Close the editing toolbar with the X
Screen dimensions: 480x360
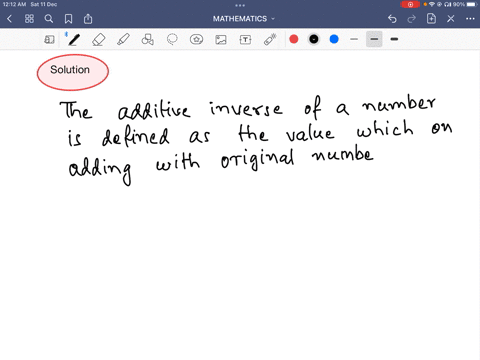point(451,19)
